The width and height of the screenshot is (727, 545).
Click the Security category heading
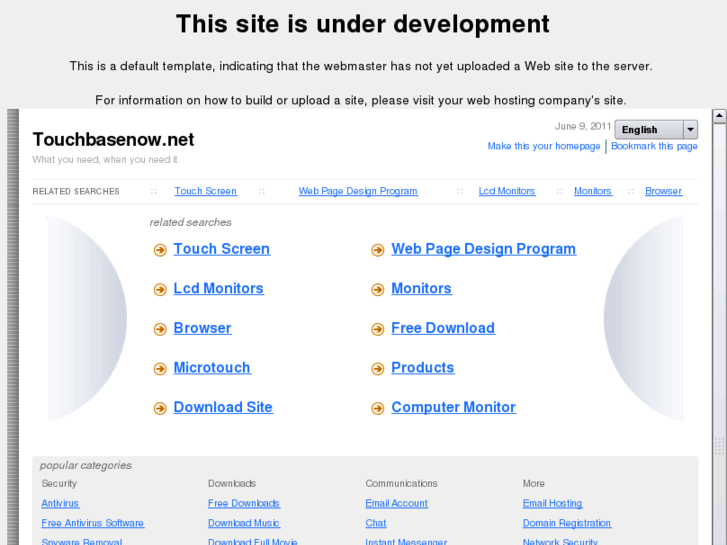[x=59, y=483]
